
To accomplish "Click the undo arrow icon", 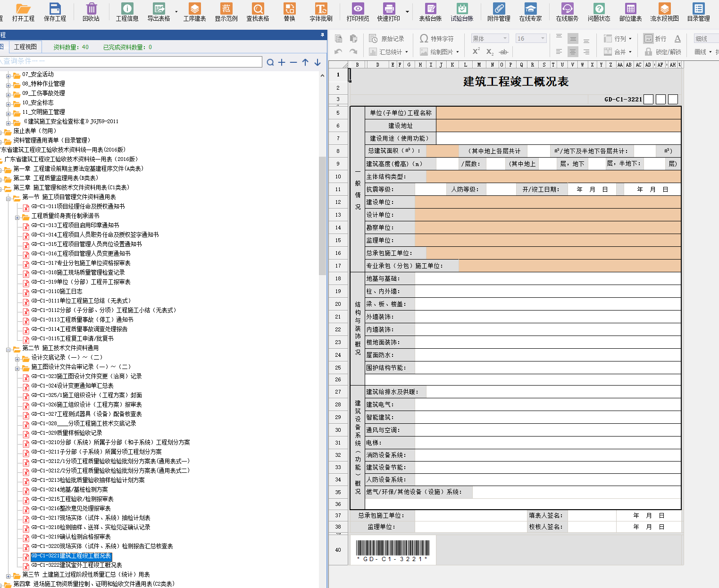I will click(338, 51).
